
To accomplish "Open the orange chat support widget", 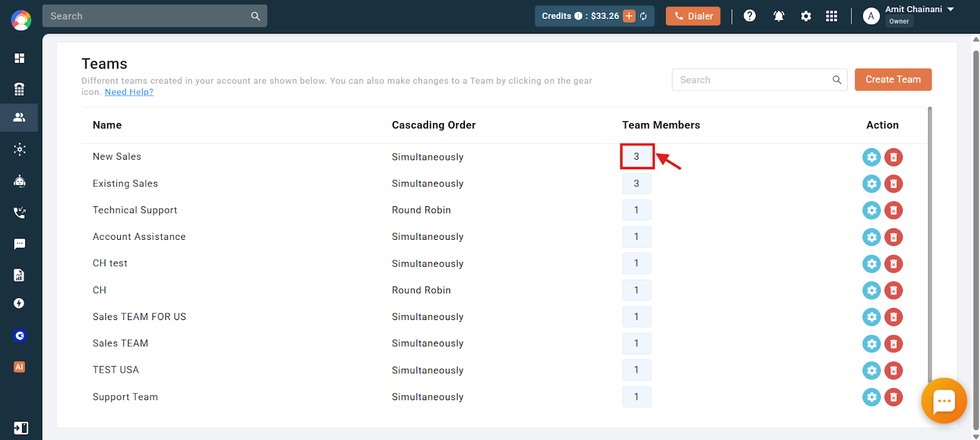I will (944, 401).
